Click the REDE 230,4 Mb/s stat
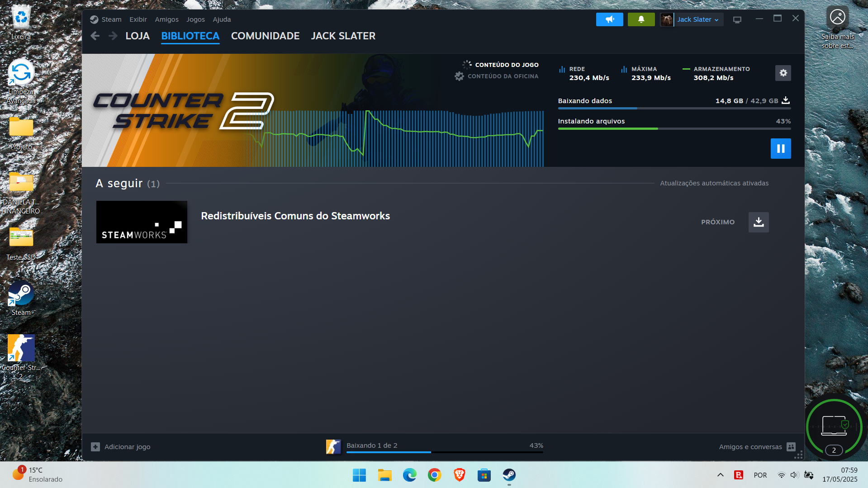 (x=584, y=73)
